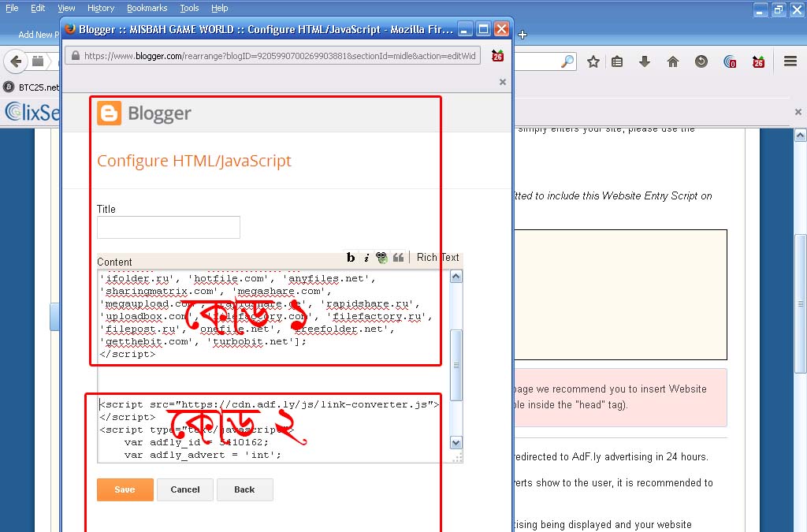The height and width of the screenshot is (532, 807).
Task: Switch editor to Rich Text mode
Action: coord(437,258)
